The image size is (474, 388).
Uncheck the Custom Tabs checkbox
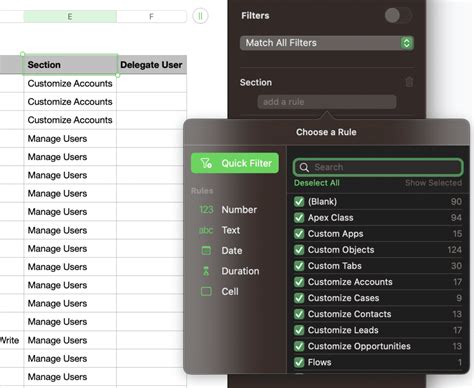click(x=299, y=266)
